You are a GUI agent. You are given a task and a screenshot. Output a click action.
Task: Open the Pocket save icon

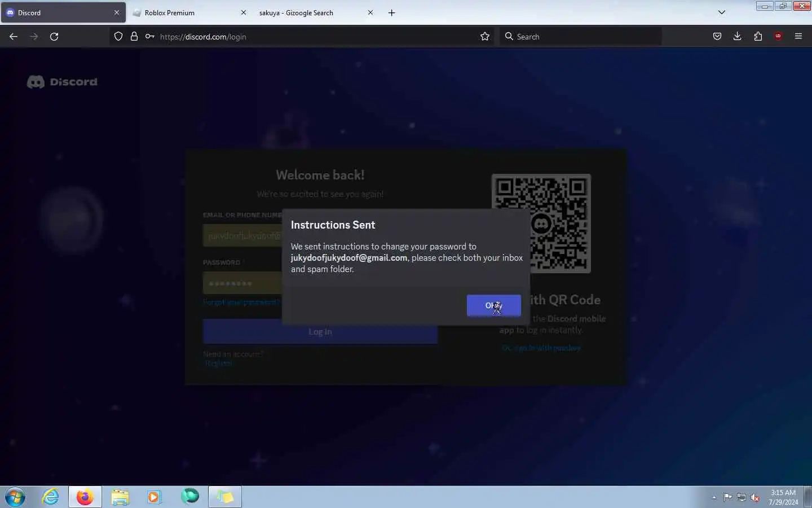coord(717,37)
